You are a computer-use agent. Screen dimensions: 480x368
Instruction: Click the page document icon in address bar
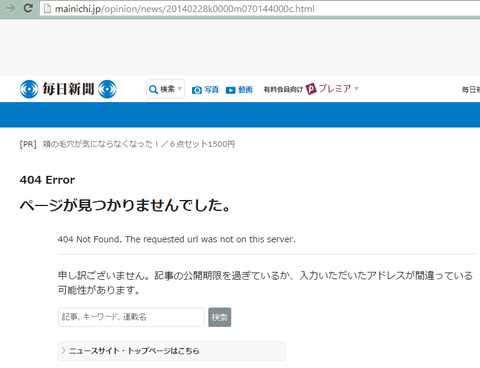click(48, 8)
